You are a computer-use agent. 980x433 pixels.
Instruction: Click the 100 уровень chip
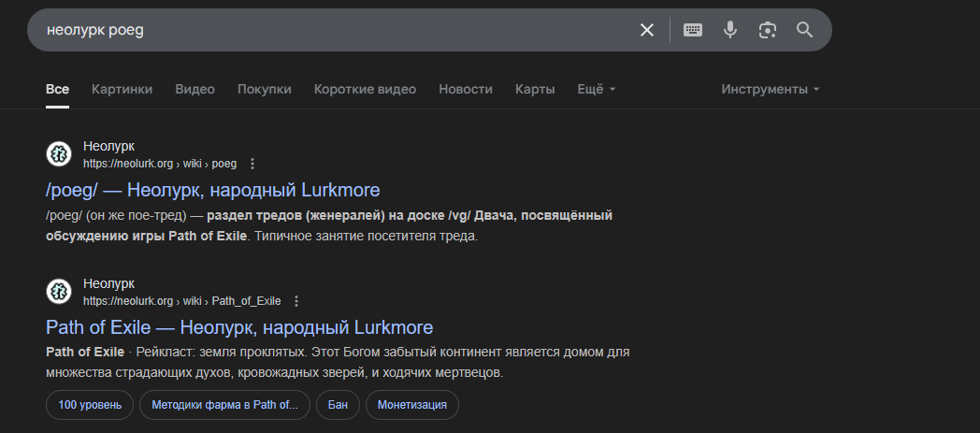[x=90, y=405]
